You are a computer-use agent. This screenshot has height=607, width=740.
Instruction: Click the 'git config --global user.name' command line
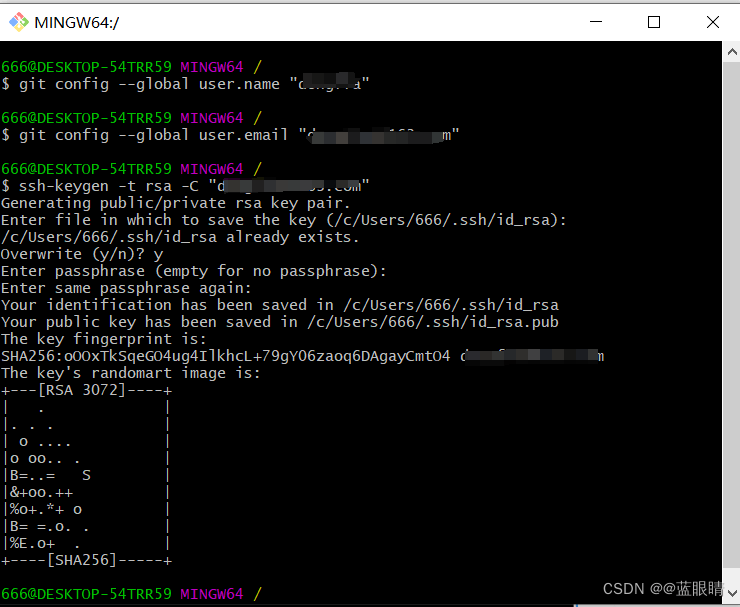click(x=185, y=84)
